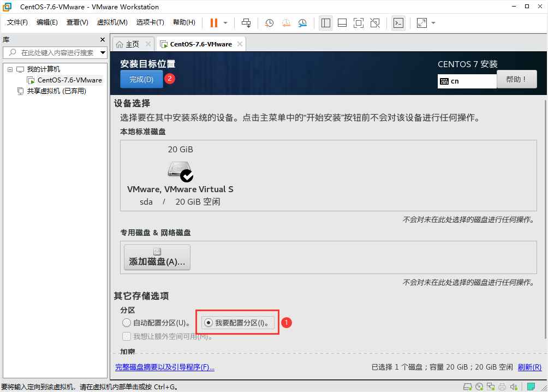Click the CD/DVD status bar icon
Viewport: 548px width, 392px height.
point(479,387)
